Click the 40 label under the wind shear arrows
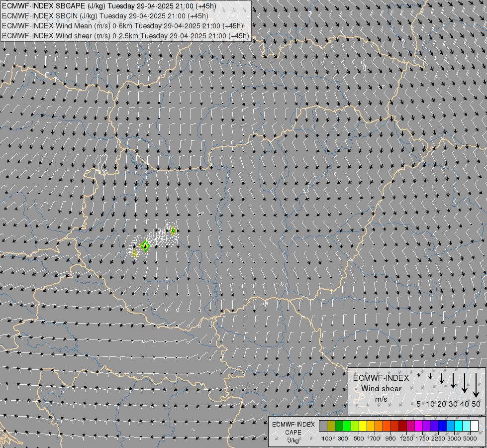Screen dimensions: 487x448 point(465,404)
